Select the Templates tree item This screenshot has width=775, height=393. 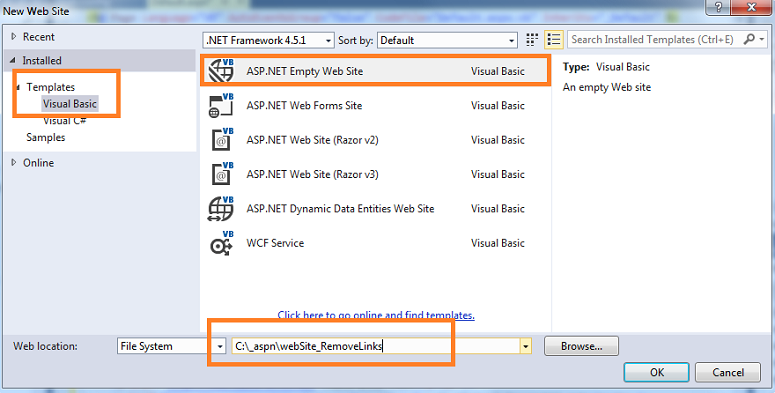click(50, 87)
